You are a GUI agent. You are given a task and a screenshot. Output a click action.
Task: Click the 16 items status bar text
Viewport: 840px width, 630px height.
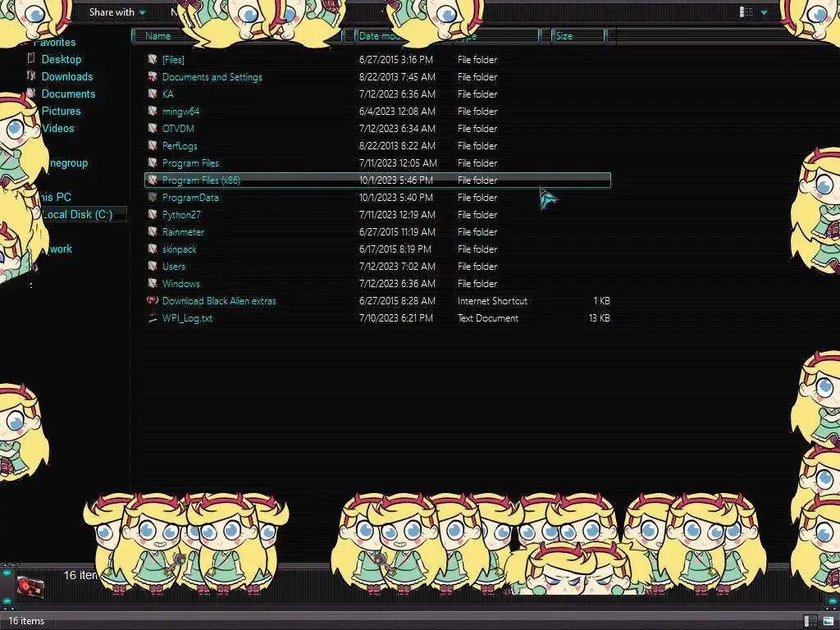[x=26, y=621]
